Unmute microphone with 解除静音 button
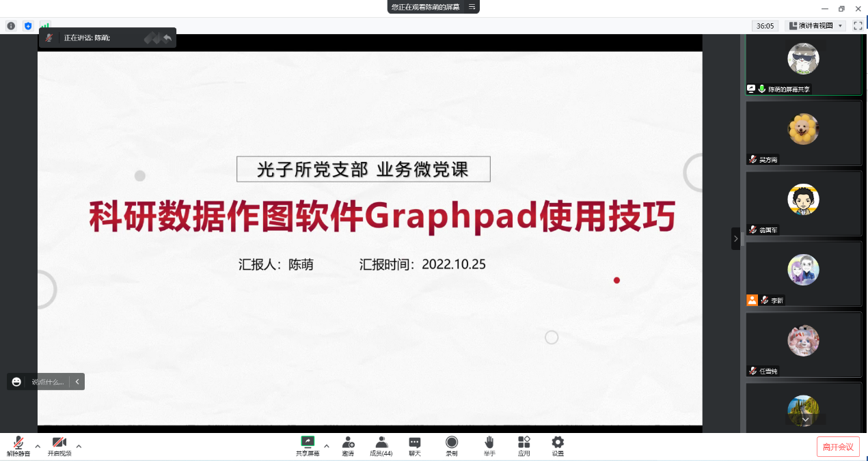 (18, 446)
